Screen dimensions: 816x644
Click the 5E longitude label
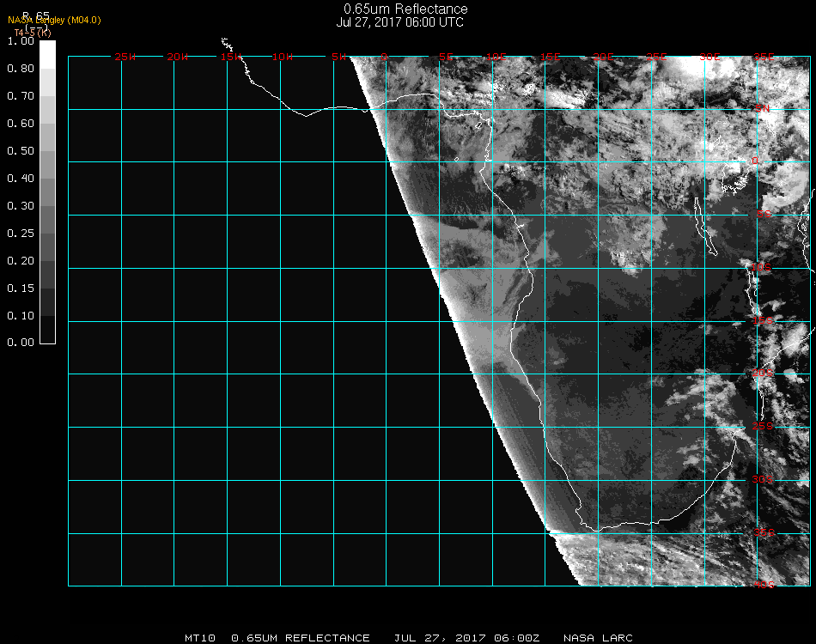[x=446, y=57]
